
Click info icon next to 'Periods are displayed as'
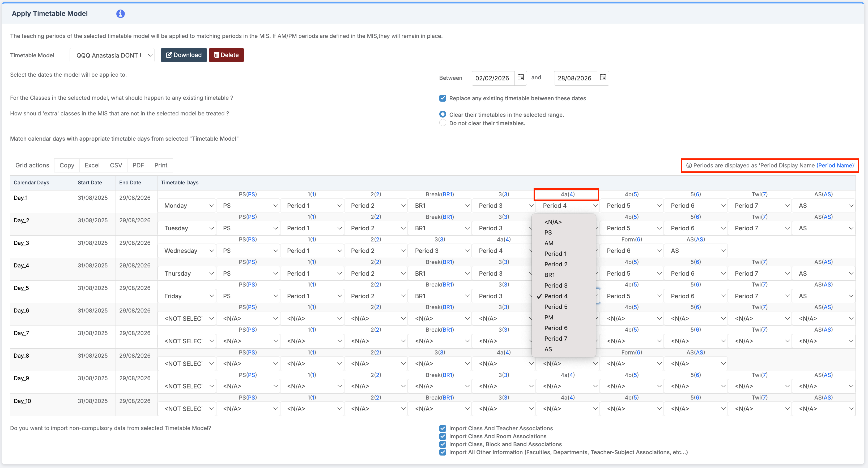pos(689,166)
